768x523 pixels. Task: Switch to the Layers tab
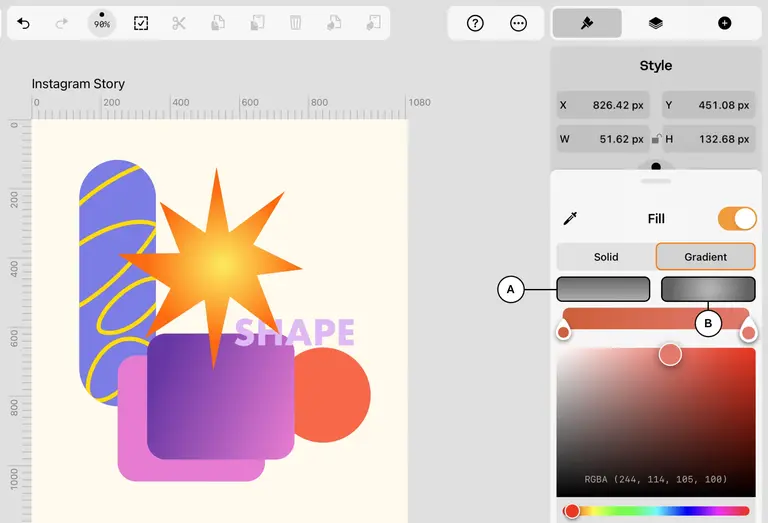tap(655, 23)
